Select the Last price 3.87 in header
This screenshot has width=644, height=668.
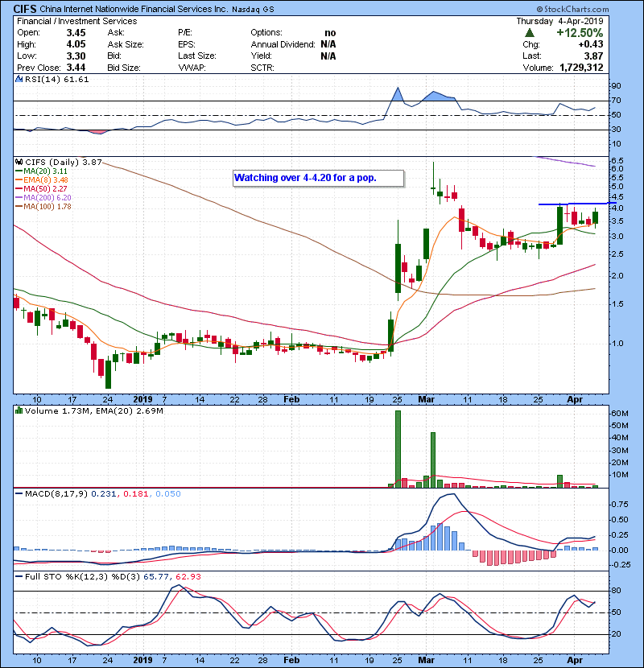tap(594, 56)
